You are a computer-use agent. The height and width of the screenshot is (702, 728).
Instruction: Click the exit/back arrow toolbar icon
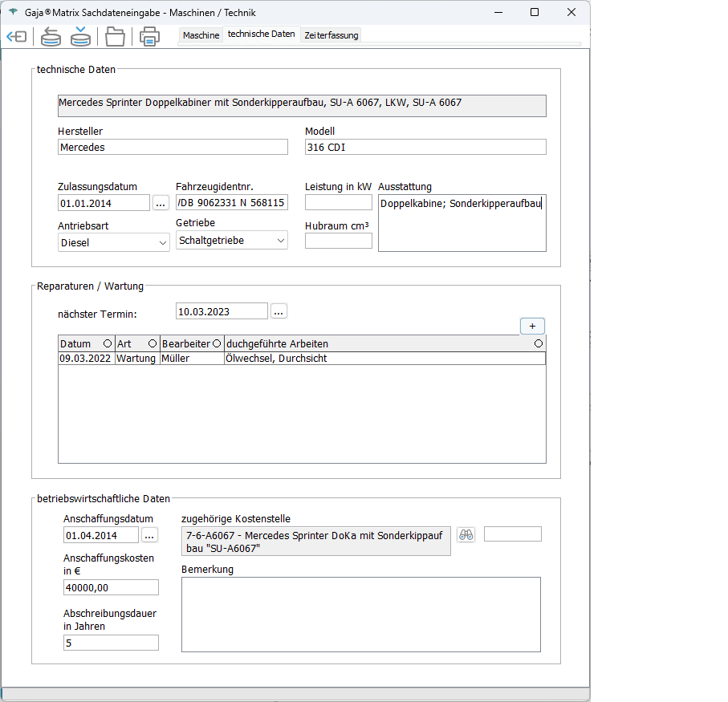[16, 37]
